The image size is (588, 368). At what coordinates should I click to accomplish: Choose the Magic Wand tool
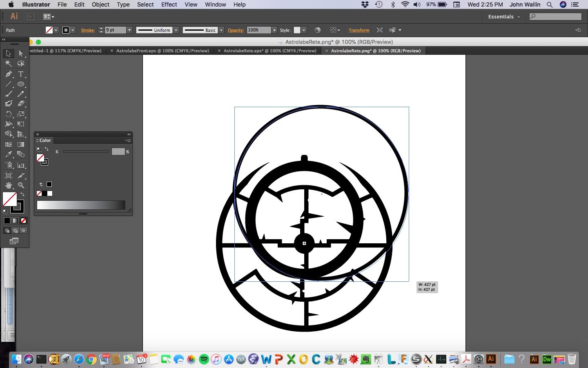(9, 64)
